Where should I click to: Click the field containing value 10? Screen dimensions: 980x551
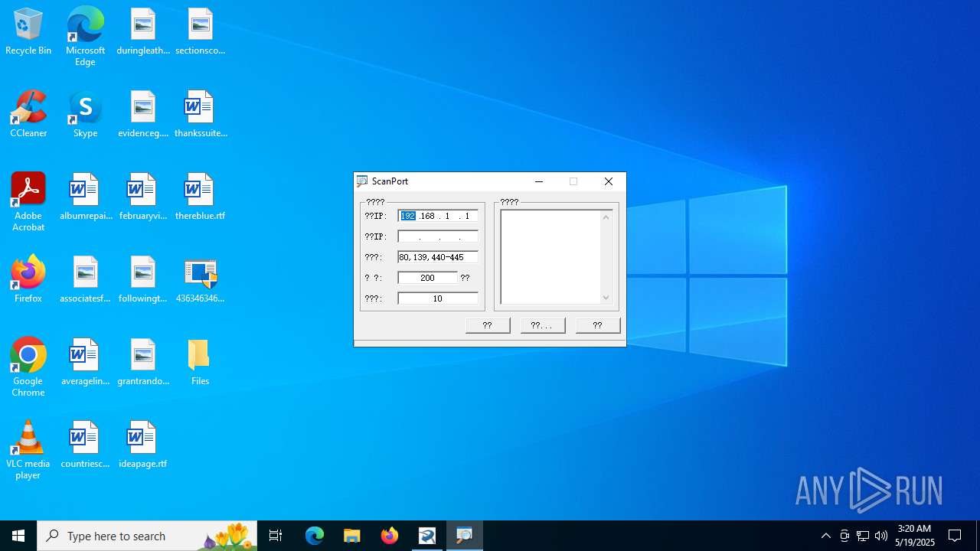click(438, 298)
